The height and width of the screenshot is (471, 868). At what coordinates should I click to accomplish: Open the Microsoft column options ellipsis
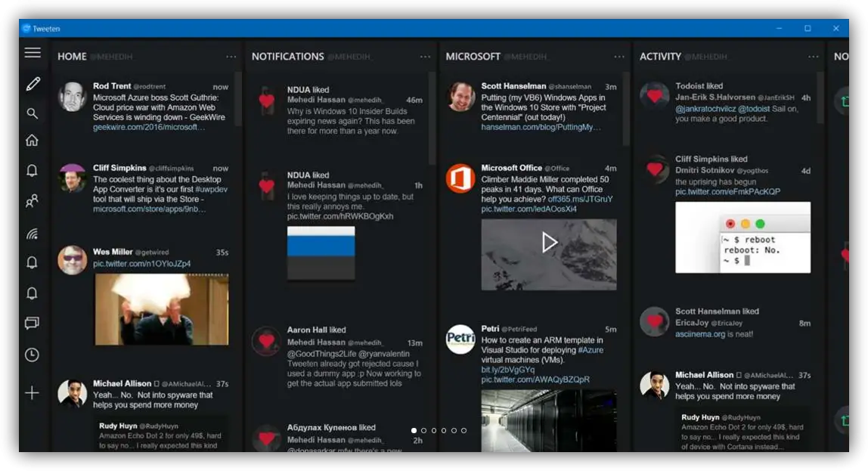[619, 57]
